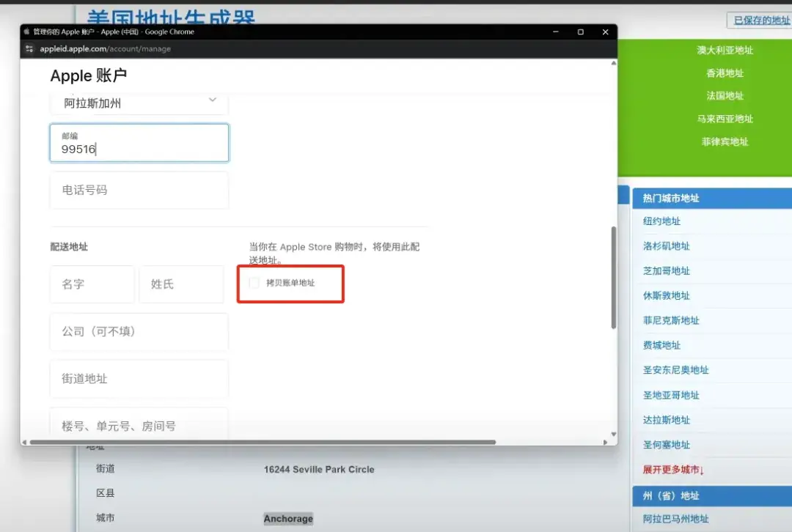Viewport: 792px width, 532px height.
Task: Open the 澳大利亚地址 menu item
Action: [x=725, y=51]
